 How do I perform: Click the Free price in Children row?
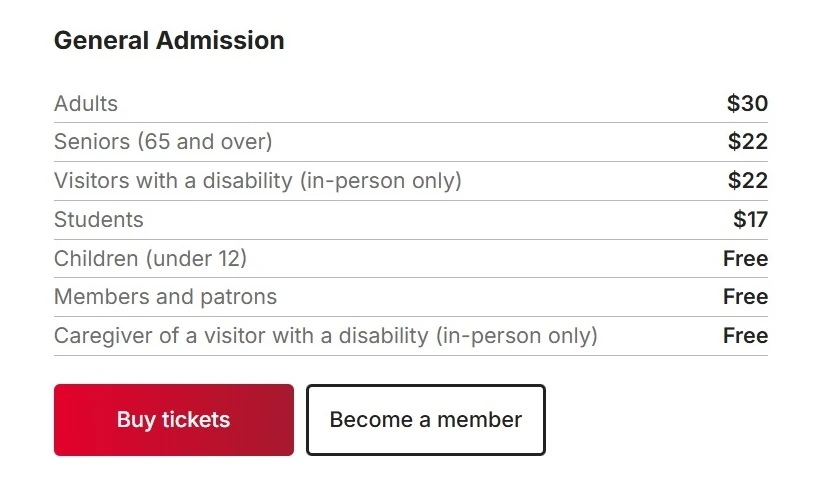pyautogui.click(x=745, y=259)
